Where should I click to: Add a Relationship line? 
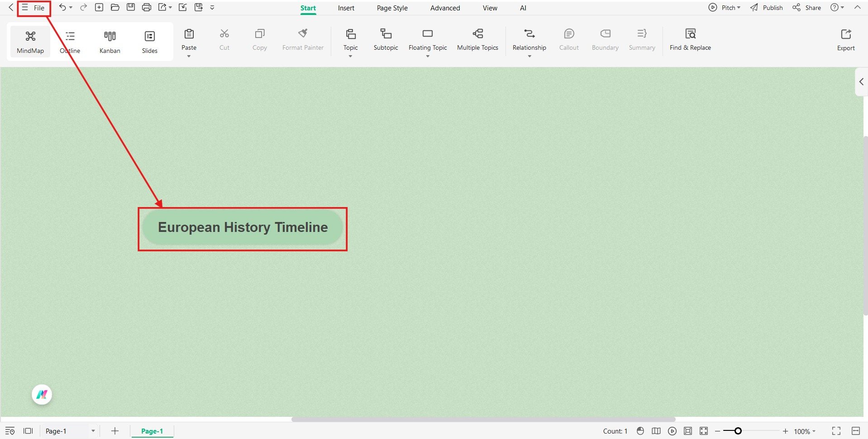pos(529,38)
